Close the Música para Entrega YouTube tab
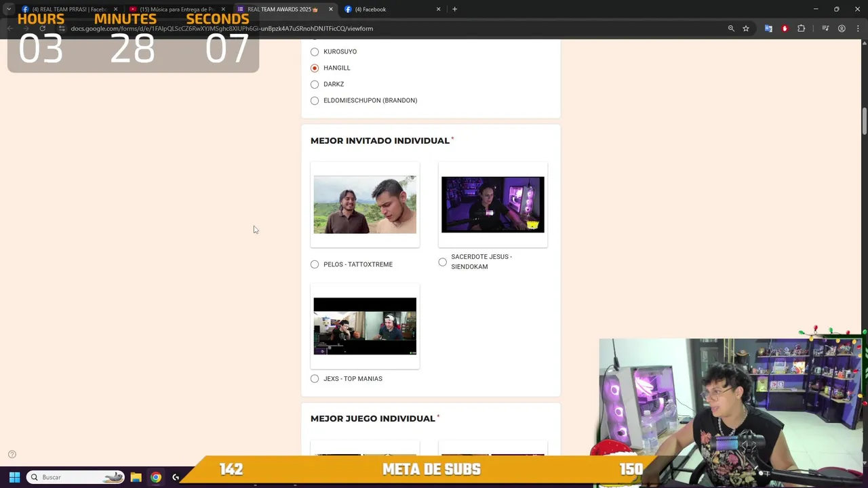Screen dimensions: 868x488 [x=223, y=9]
